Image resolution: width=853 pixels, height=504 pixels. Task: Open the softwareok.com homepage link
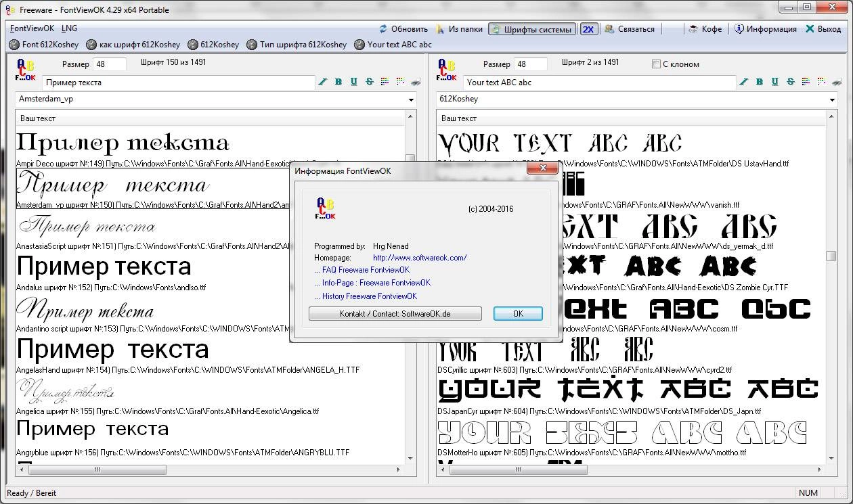[420, 258]
